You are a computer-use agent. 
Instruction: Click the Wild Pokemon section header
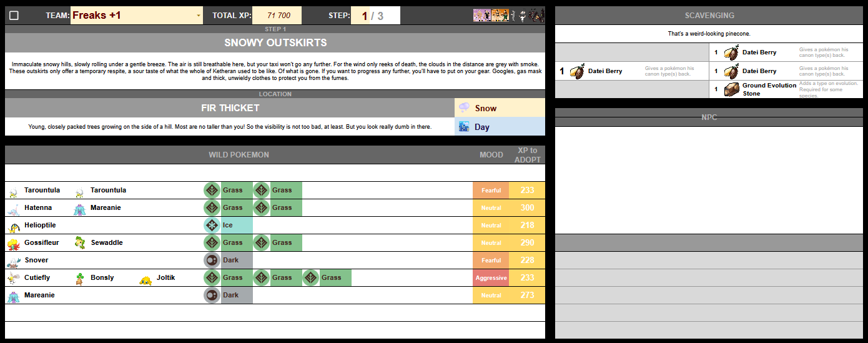pos(239,155)
